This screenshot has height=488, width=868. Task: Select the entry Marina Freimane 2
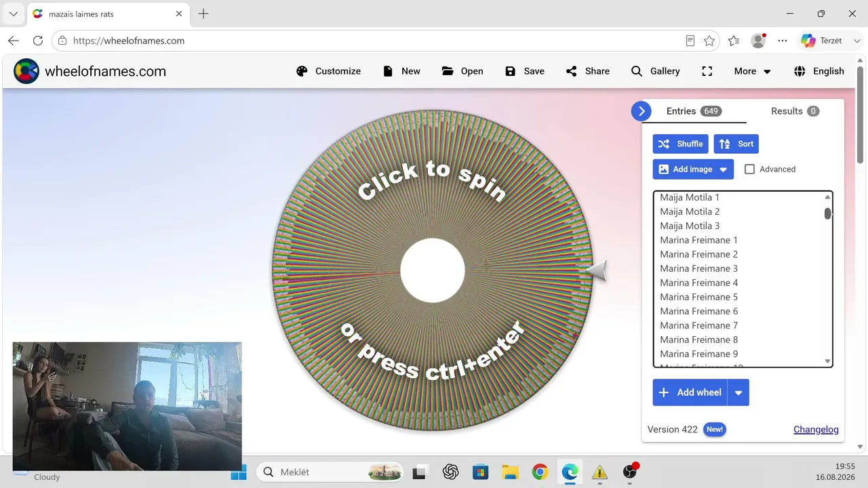[698, 254]
